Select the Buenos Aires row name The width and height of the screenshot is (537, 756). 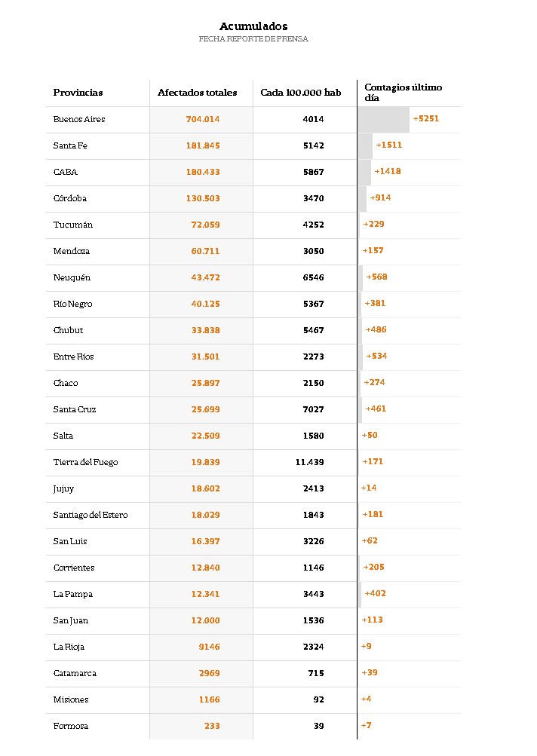(x=79, y=119)
